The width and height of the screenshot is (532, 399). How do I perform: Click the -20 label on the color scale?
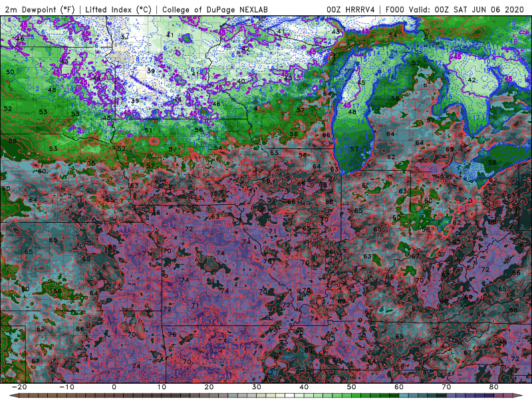coord(19,387)
